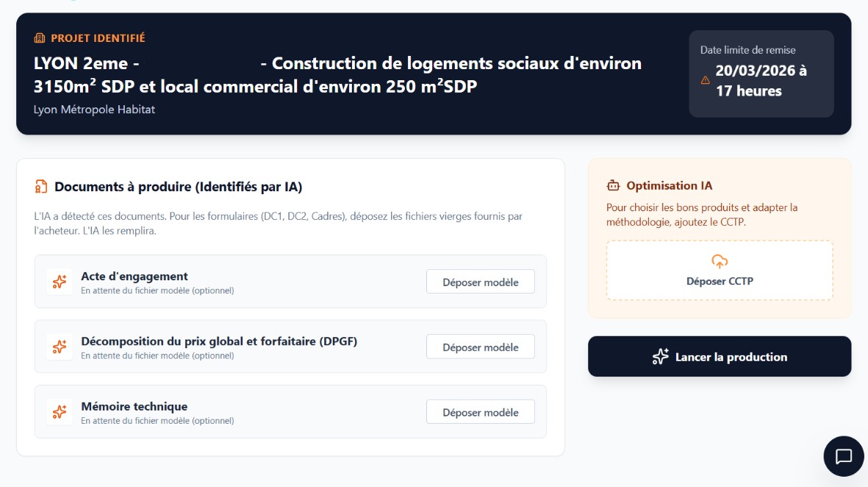Click Déposer modèle for DPGF
Image resolution: width=868 pixels, height=487 pixels.
(481, 346)
